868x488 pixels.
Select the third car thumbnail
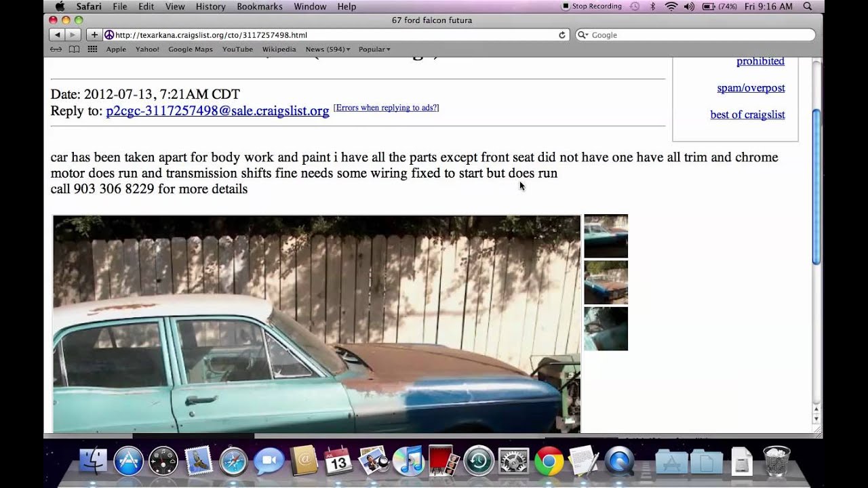pyautogui.click(x=606, y=329)
